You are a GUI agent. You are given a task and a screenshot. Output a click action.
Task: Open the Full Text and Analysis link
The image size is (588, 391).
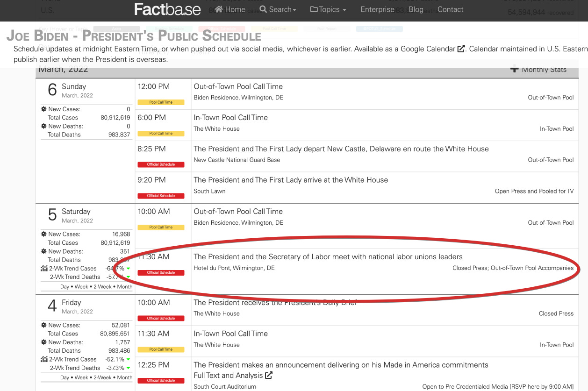click(233, 376)
